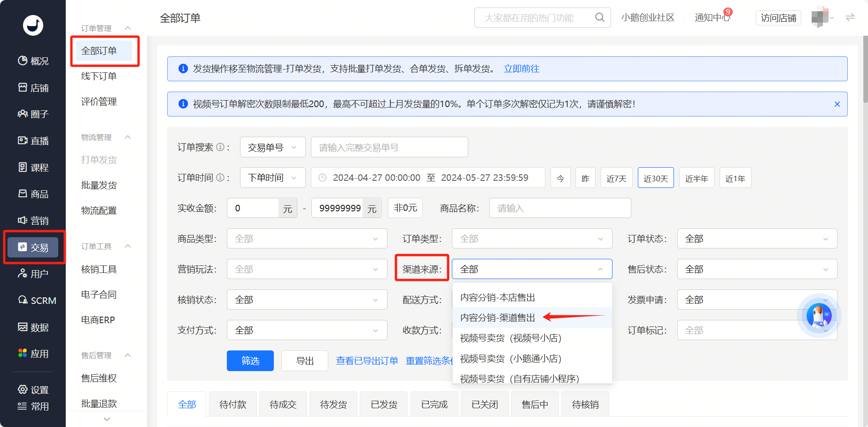
Task: Click the 请输入完整交易单号 input field
Action: coord(389,148)
